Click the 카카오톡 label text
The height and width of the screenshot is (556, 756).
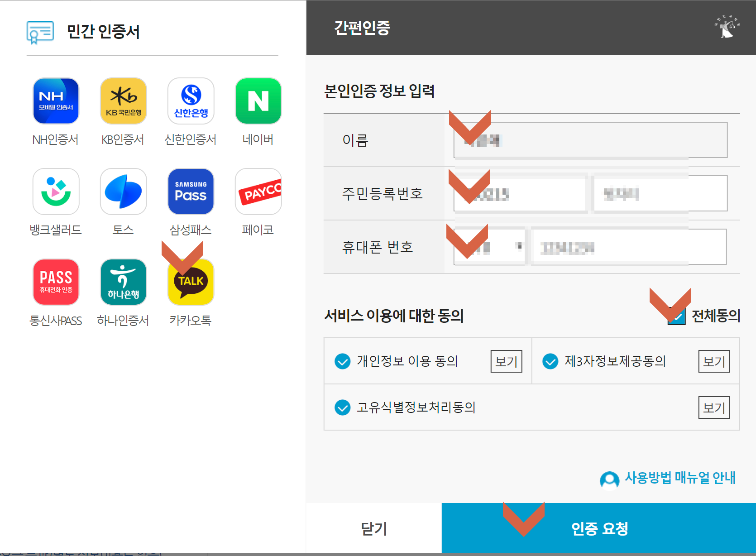point(191,321)
